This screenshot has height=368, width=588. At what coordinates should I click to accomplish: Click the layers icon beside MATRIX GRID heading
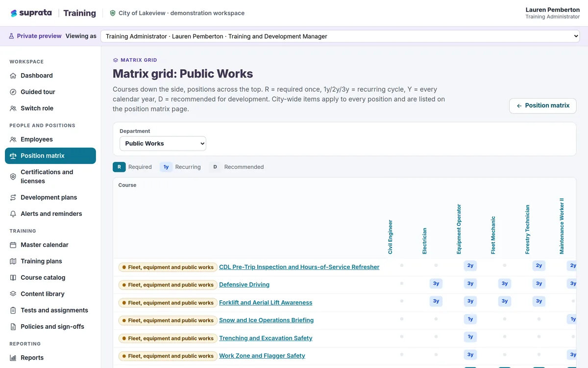[x=116, y=60]
